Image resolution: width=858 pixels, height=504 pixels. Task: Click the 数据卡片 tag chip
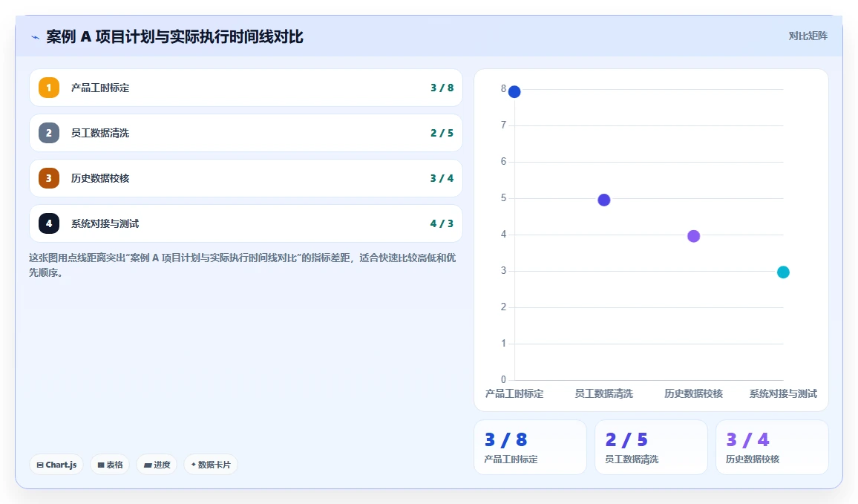(211, 465)
